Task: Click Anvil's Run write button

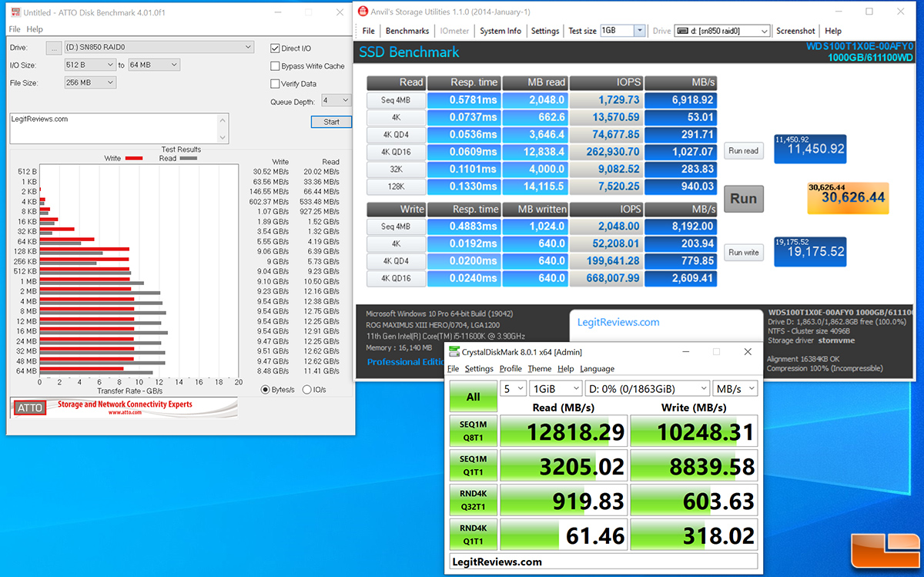Action: (743, 252)
